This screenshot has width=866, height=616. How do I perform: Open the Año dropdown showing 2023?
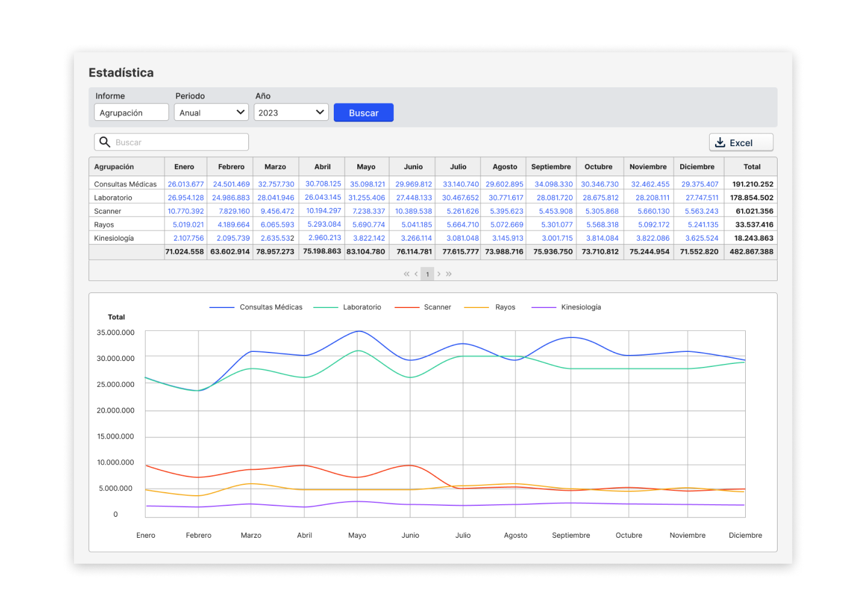[x=291, y=112]
